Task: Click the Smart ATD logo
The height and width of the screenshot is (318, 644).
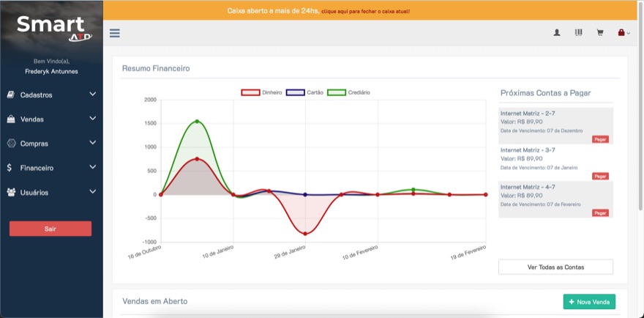Action: point(54,28)
